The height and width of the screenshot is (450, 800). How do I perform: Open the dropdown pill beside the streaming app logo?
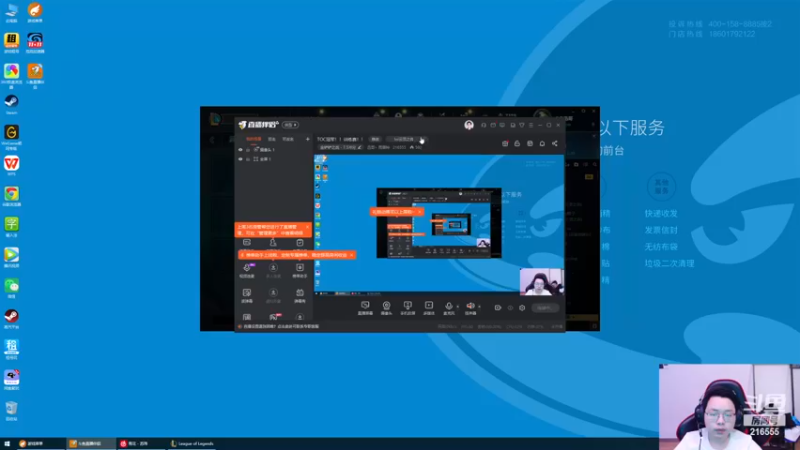[x=290, y=125]
